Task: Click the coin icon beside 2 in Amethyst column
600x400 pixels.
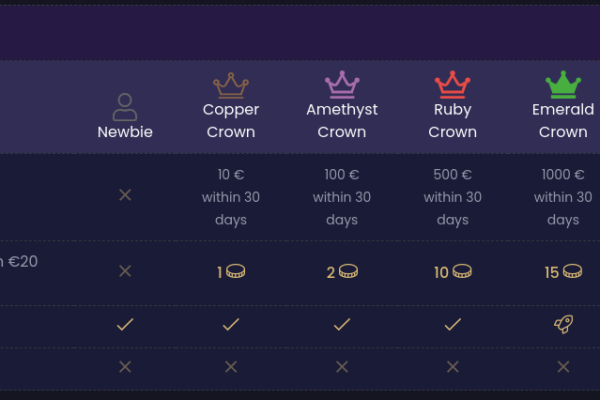Action: pyautogui.click(x=349, y=271)
